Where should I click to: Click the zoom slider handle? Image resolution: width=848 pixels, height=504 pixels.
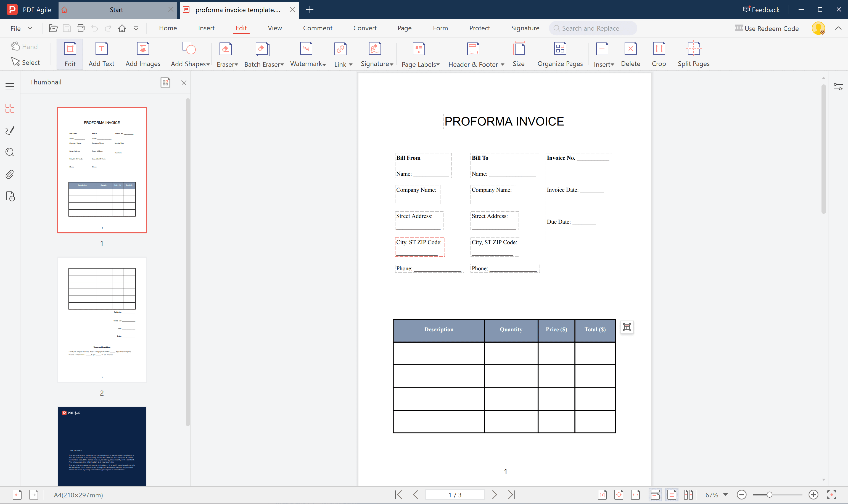[x=769, y=495]
